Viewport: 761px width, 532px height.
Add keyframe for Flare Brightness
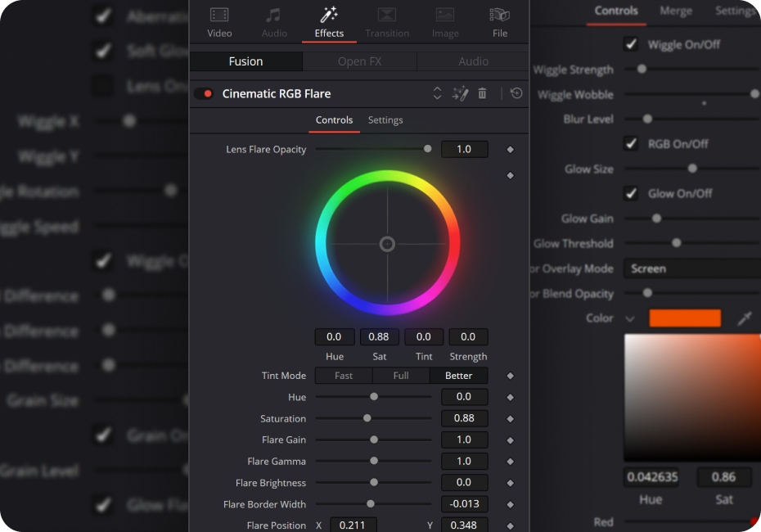[x=510, y=483]
